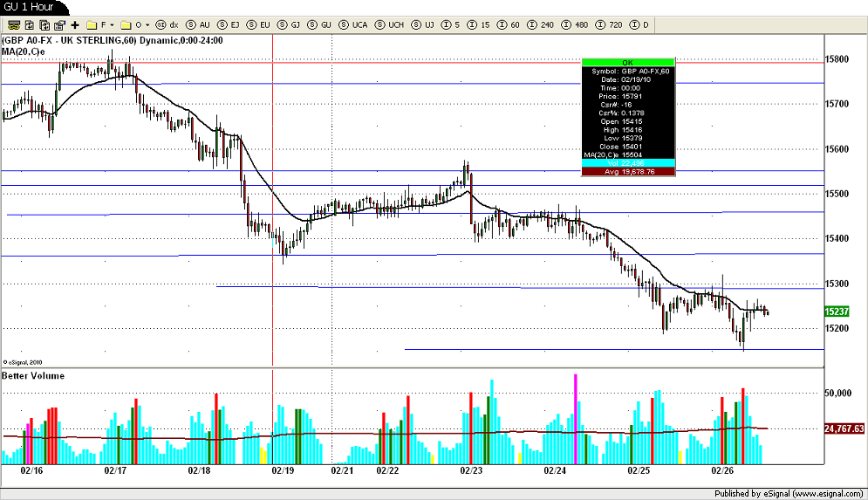Click the F folder icon
868x500 pixels.
pos(92,25)
